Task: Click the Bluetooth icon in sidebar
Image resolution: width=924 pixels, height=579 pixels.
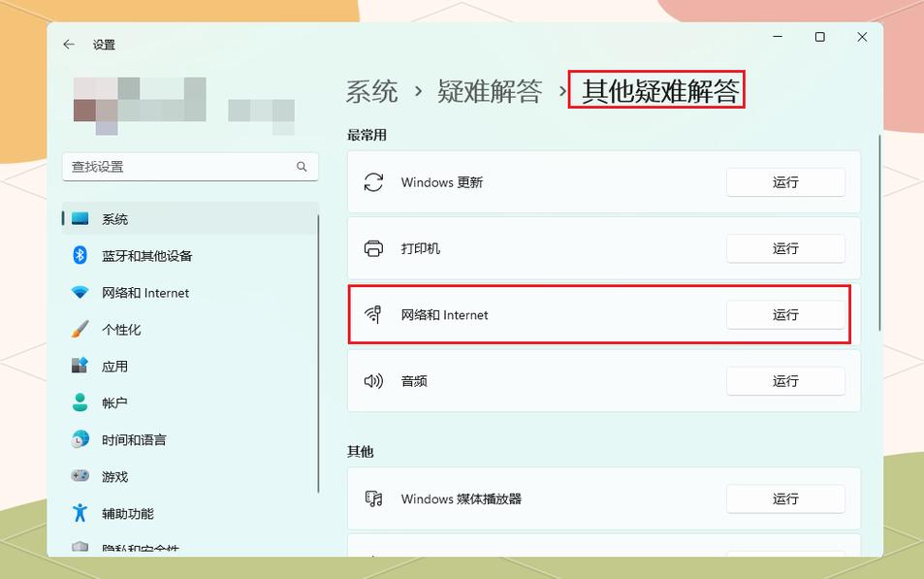Action: pyautogui.click(x=80, y=255)
